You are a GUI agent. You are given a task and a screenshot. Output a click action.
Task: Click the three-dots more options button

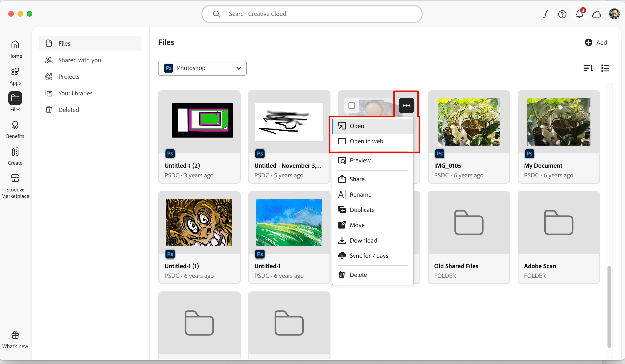406,106
